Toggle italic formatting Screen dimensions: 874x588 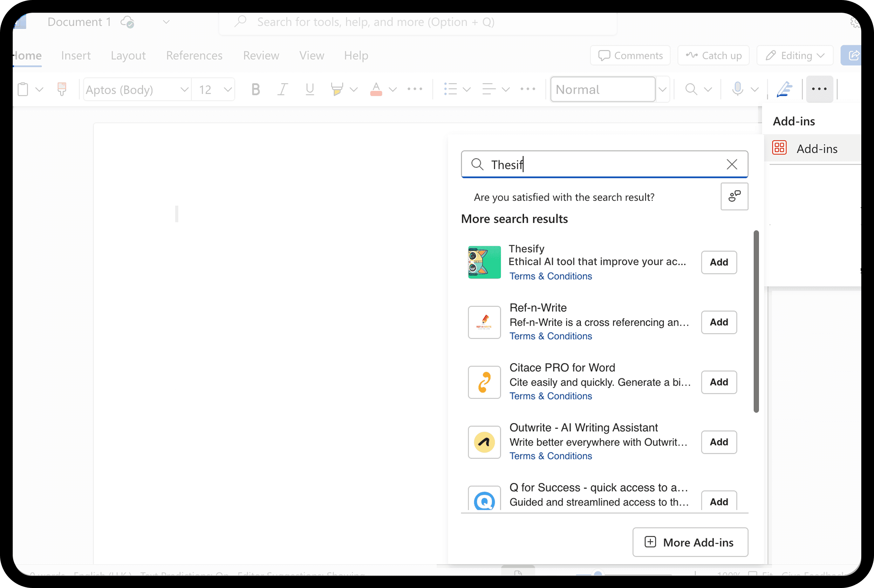pos(282,89)
